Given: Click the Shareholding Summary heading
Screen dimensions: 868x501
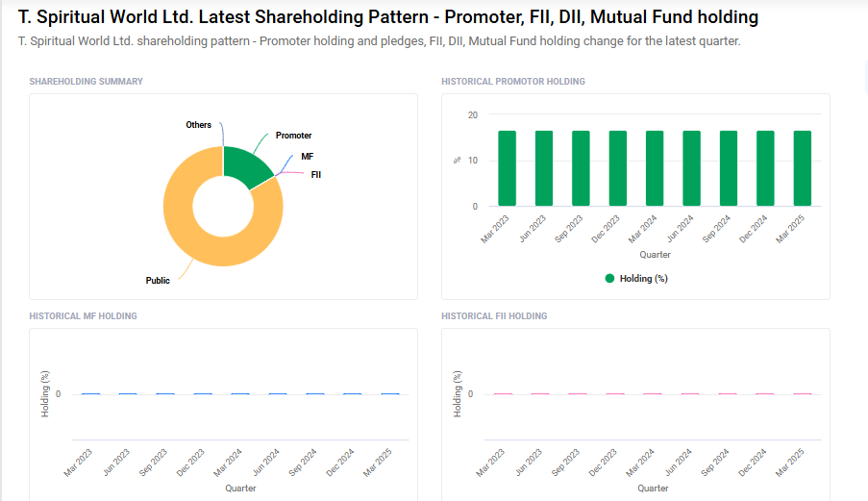Looking at the screenshot, I should tap(87, 82).
